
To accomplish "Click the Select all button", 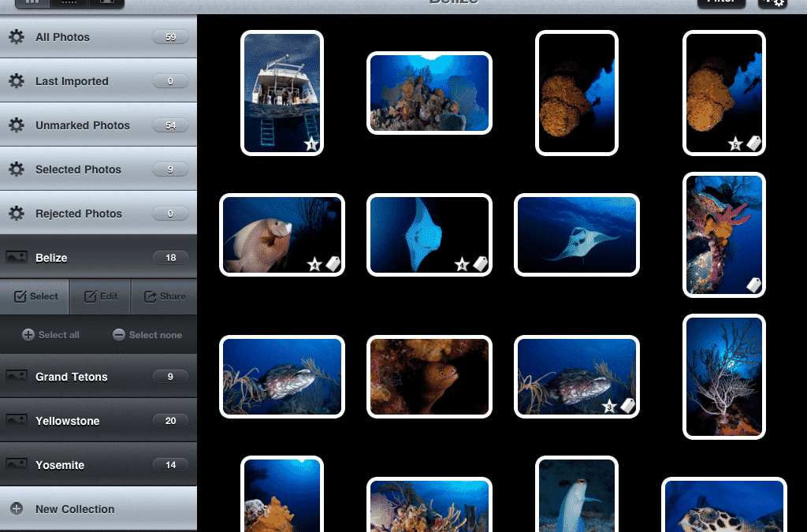I will 50,334.
